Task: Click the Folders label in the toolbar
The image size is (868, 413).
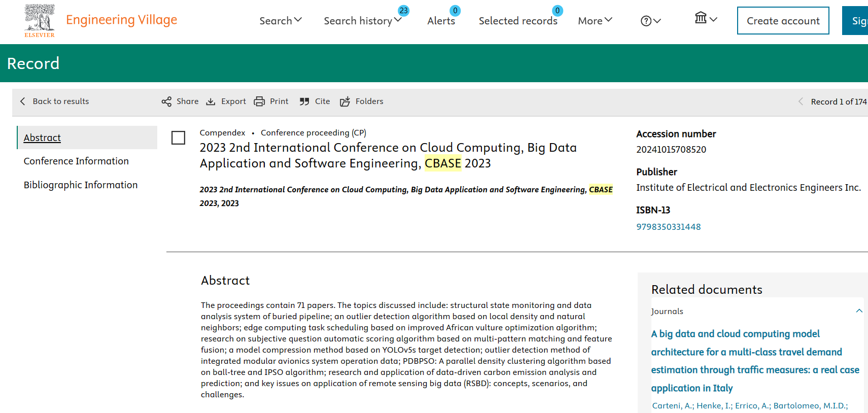Action: coord(369,101)
